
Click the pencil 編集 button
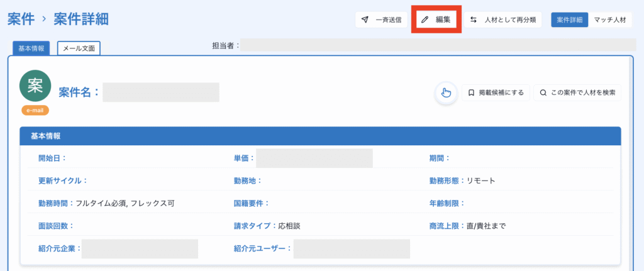[x=437, y=20]
